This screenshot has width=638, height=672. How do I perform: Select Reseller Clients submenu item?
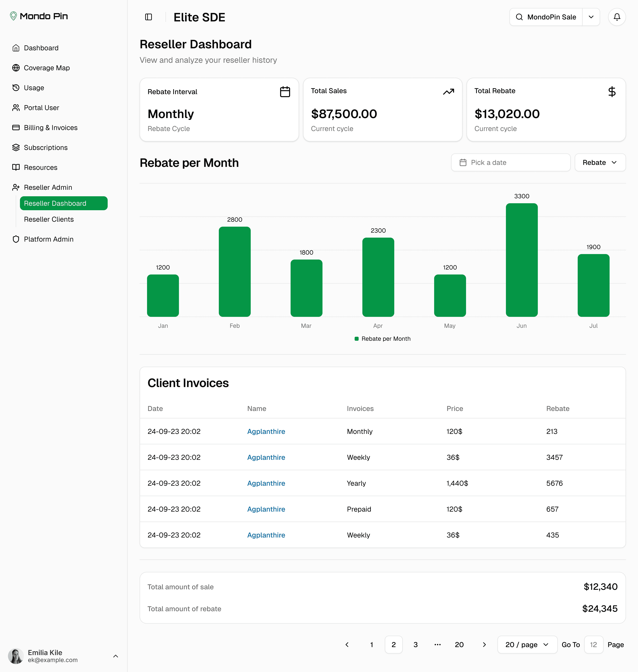pyautogui.click(x=49, y=219)
